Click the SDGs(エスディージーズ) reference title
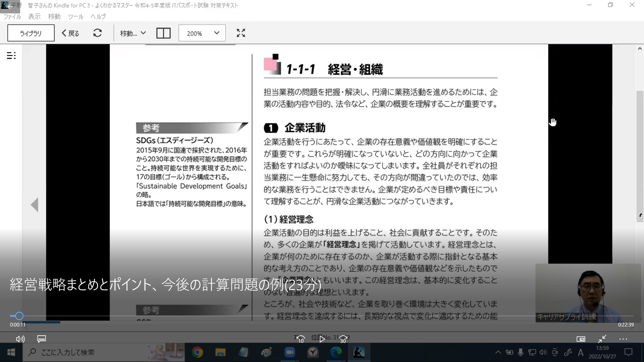Screen dimensions: 644x362 174,140
